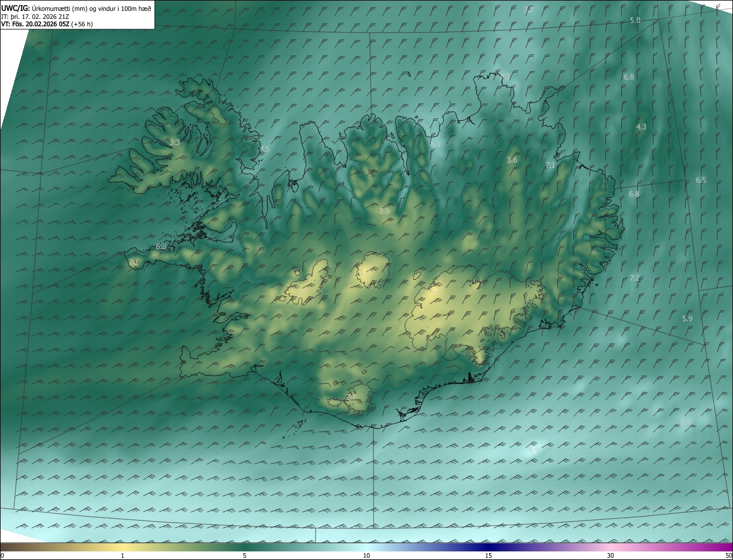Click the 4.3 value label on the map

click(641, 127)
